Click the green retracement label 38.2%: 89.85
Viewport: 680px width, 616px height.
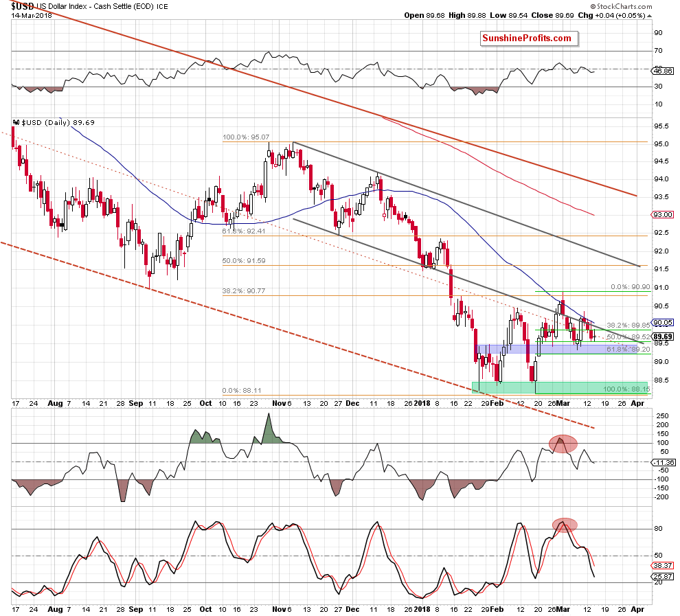coord(628,325)
